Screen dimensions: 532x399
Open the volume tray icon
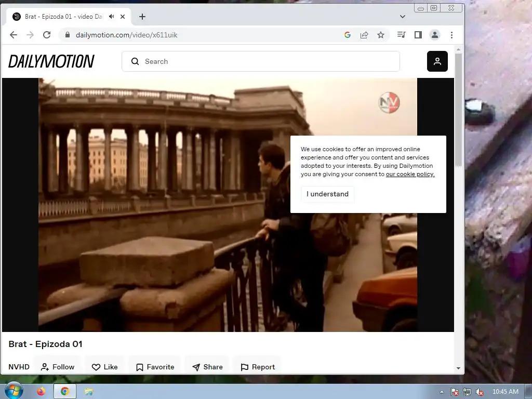(480, 392)
